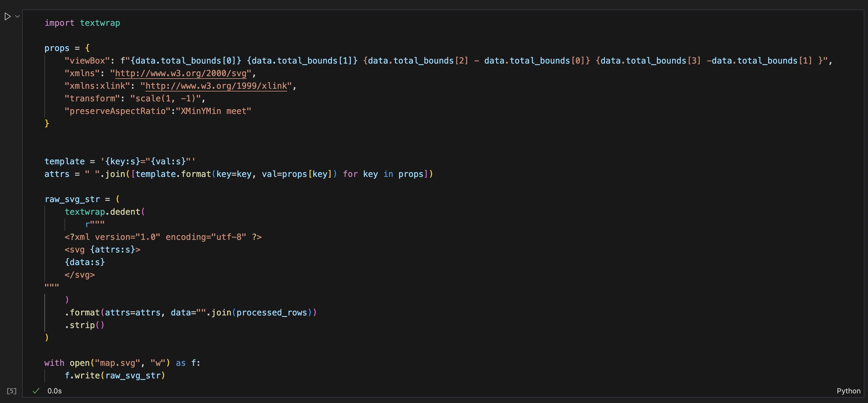Viewport: 868px width, 403px height.
Task: Click the "preserveAspectRatio" key string
Action: coord(117,111)
